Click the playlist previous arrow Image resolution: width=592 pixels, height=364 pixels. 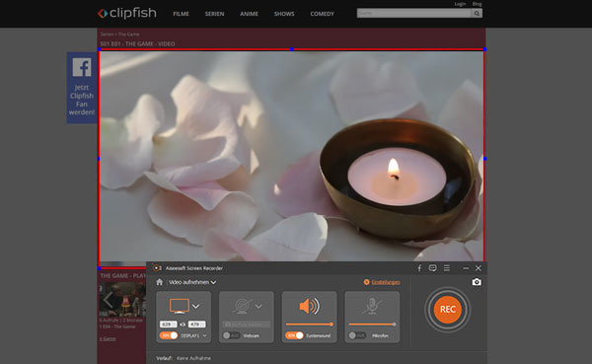tap(108, 301)
